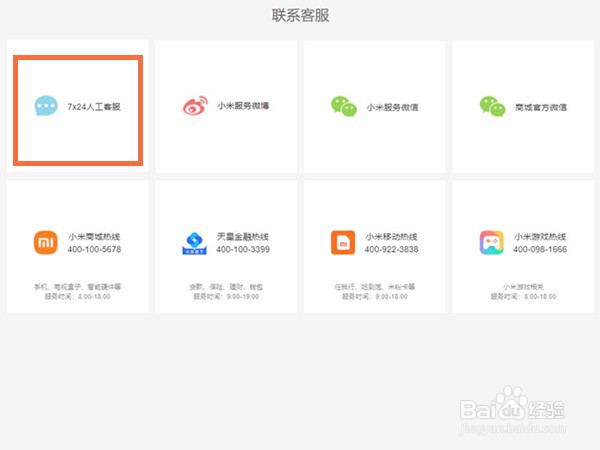
Task: Select 小米移动热线 title text
Action: tap(391, 236)
